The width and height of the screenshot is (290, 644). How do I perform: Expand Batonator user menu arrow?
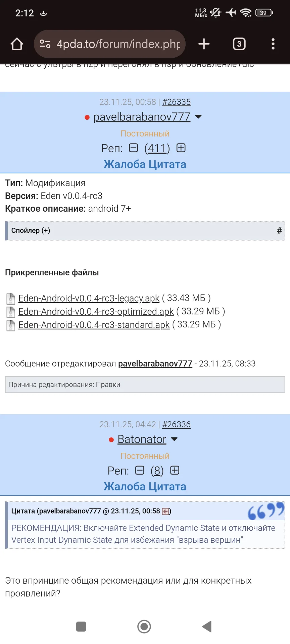coord(174,439)
